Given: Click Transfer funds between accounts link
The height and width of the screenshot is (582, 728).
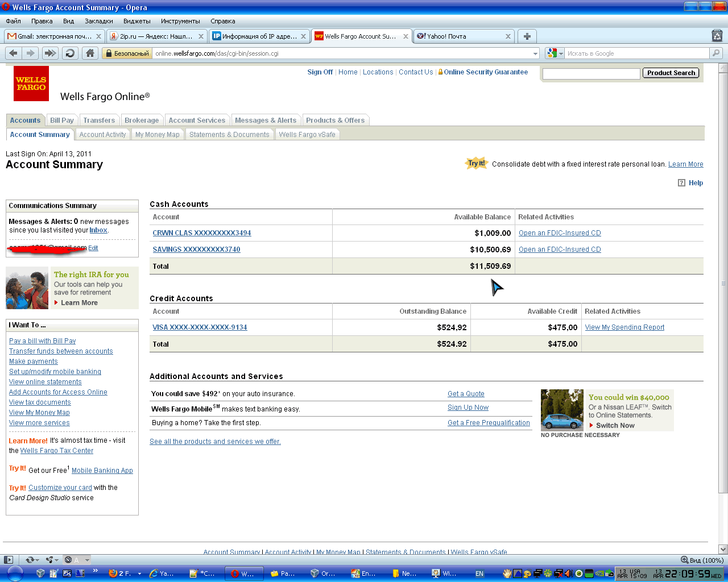Looking at the screenshot, I should point(61,351).
